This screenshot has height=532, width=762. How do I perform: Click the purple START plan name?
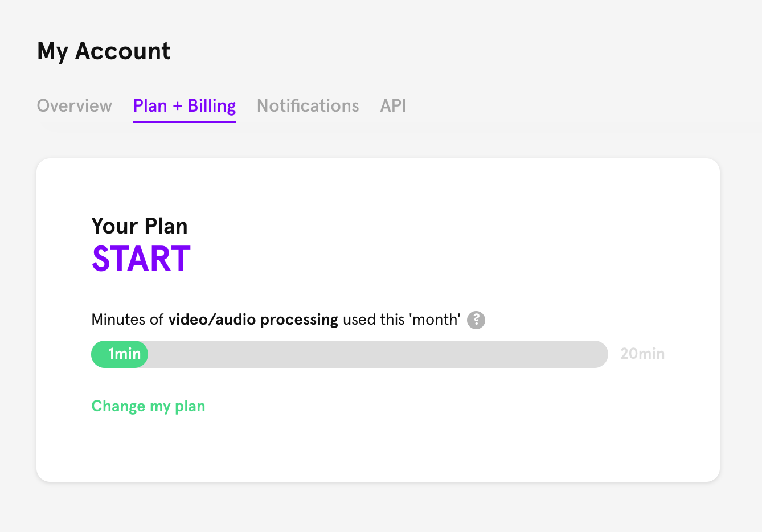tap(141, 259)
